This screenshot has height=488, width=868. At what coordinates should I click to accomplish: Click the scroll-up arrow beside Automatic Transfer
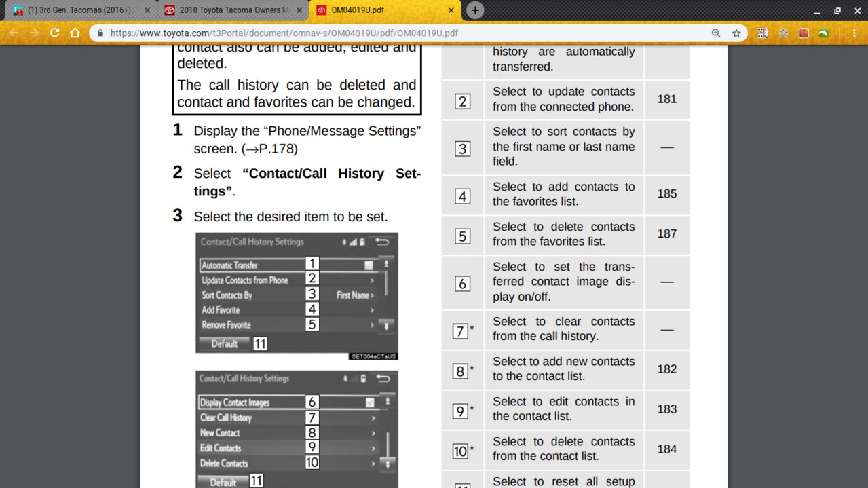386,263
